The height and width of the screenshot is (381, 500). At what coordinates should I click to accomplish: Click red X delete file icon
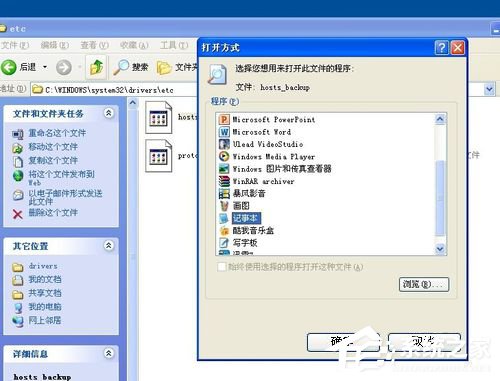point(18,214)
